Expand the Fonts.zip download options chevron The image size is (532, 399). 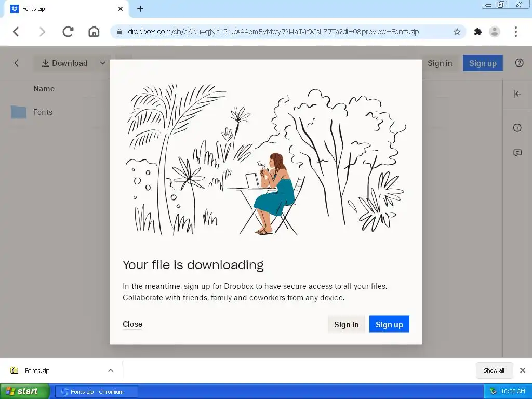click(x=111, y=370)
